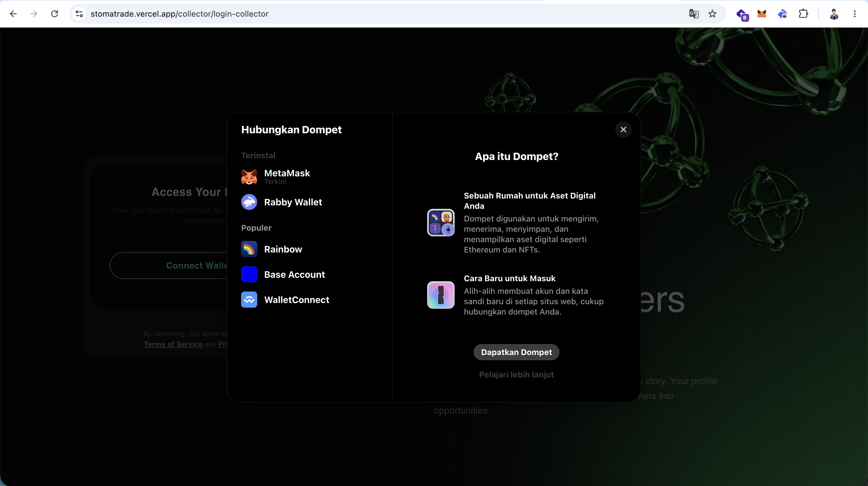Click the browser forward arrow
Image resolution: width=868 pixels, height=486 pixels.
pos(34,14)
